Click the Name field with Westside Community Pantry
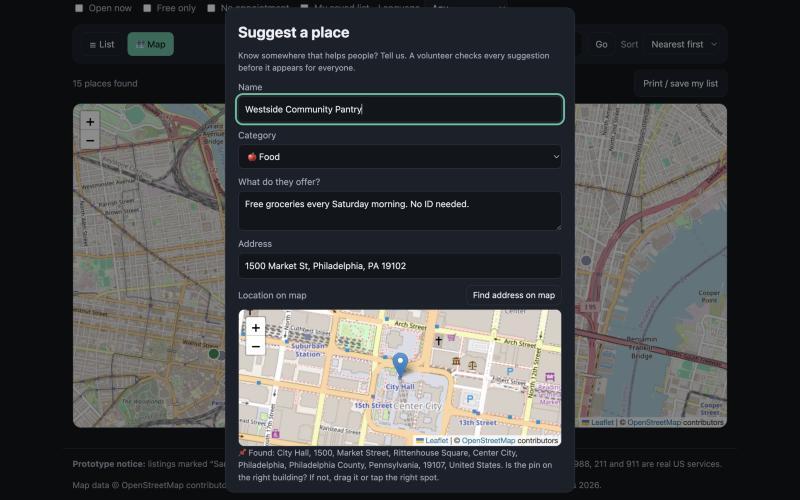800x500 pixels. tap(400, 109)
